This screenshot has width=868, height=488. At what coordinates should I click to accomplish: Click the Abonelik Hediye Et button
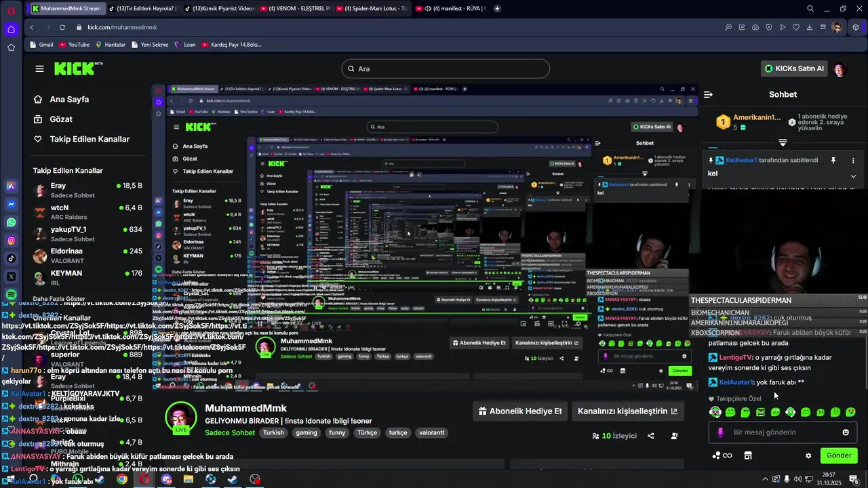coord(520,411)
